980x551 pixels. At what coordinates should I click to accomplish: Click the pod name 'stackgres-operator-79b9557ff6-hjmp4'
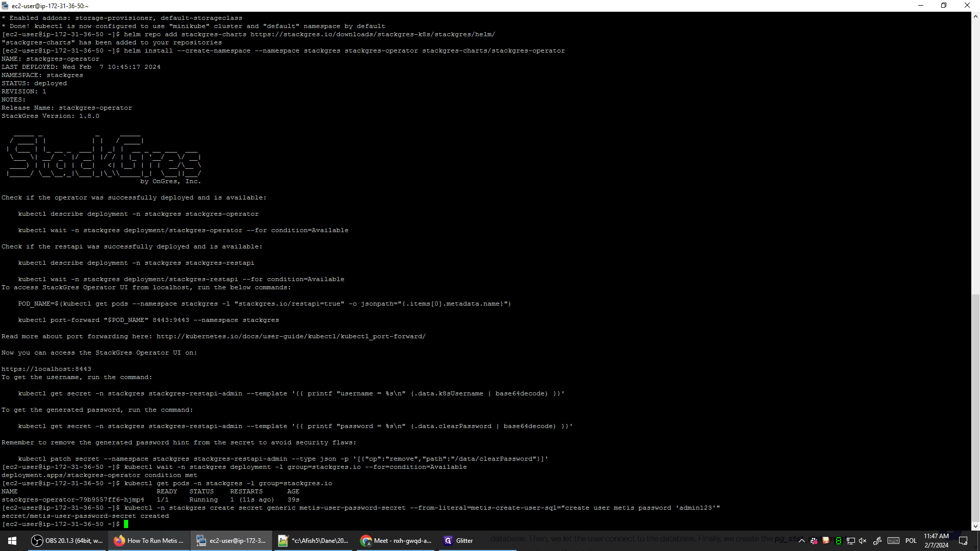pyautogui.click(x=73, y=500)
